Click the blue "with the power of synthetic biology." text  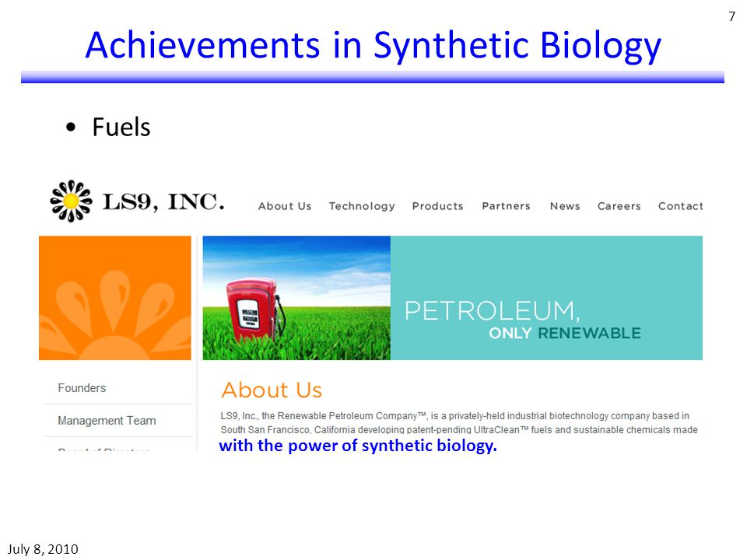point(358,446)
